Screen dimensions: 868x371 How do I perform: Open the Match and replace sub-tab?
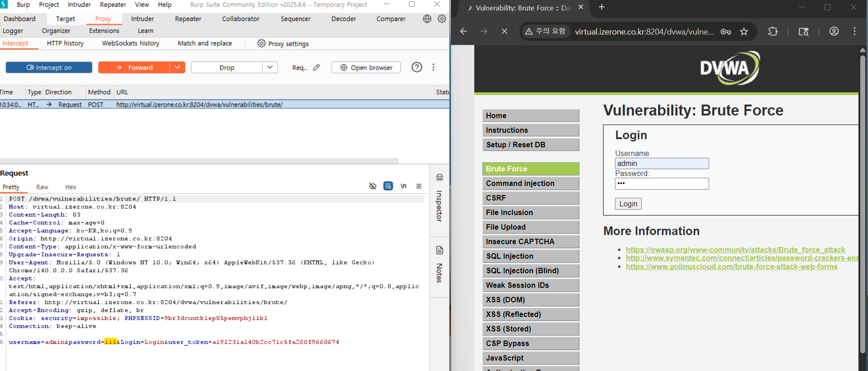click(205, 43)
